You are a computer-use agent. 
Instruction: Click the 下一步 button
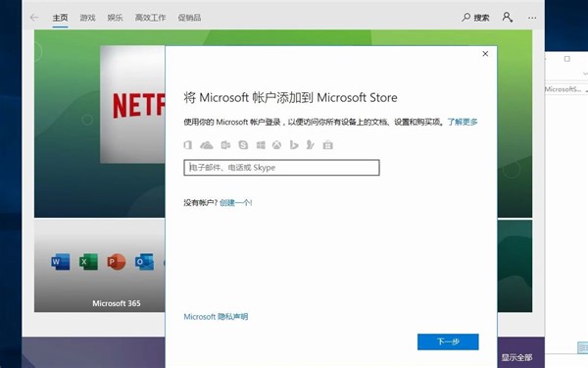coord(448,342)
